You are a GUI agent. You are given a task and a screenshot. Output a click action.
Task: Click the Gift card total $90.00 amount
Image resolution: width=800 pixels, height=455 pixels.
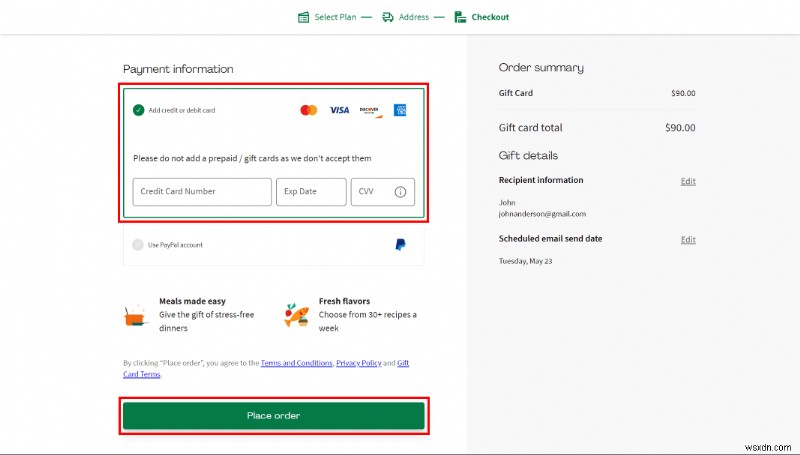(x=680, y=128)
